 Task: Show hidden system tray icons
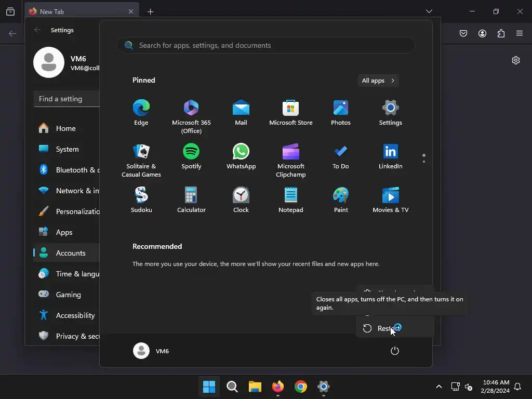438,387
